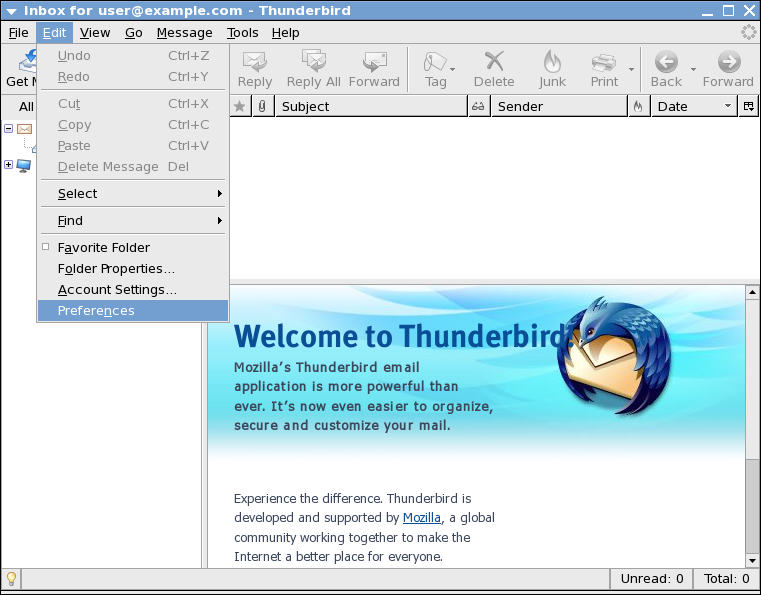The height and width of the screenshot is (595, 761).
Task: Open the File menu
Action: 18,33
